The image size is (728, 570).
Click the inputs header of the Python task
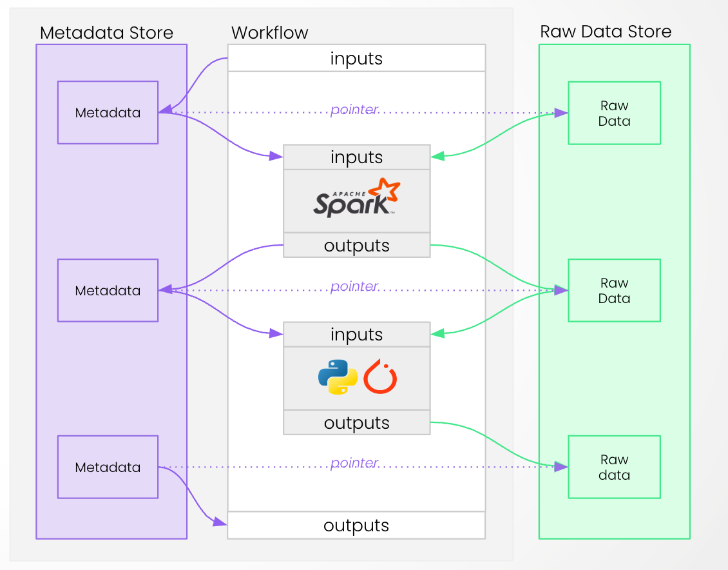[356, 335]
